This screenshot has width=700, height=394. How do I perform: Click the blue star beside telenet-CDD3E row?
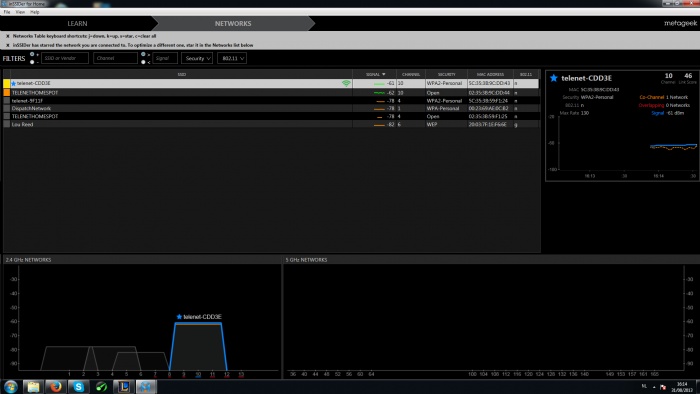13,83
